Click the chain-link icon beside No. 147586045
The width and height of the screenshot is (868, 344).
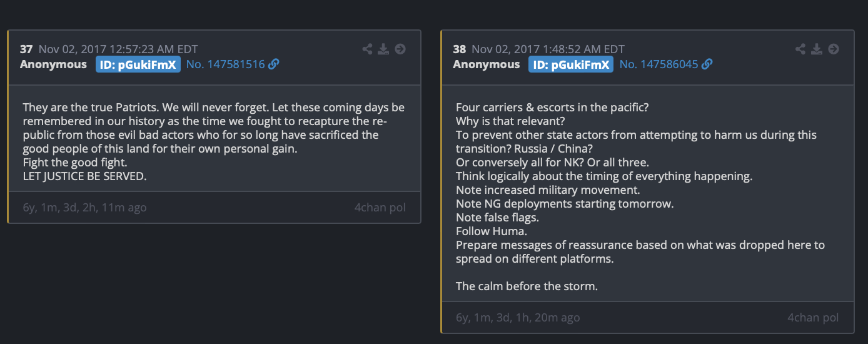point(707,64)
